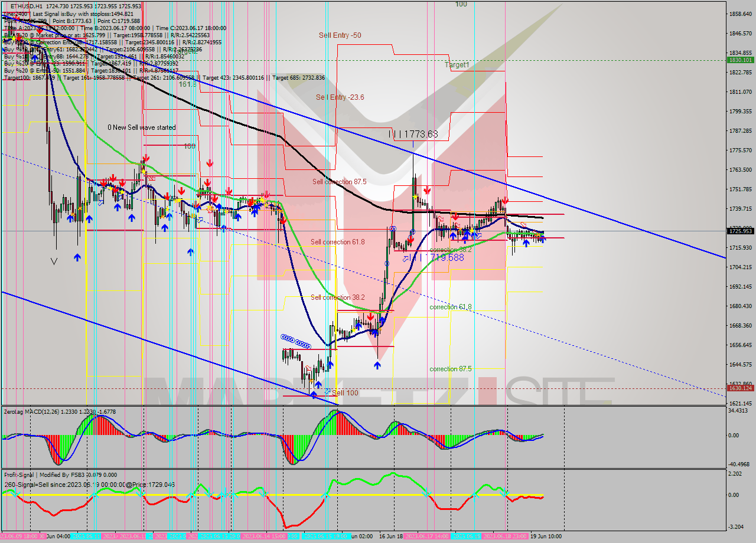Click the green '161.8' Fibonacci label
The height and width of the screenshot is (543, 756).
pyautogui.click(x=187, y=84)
